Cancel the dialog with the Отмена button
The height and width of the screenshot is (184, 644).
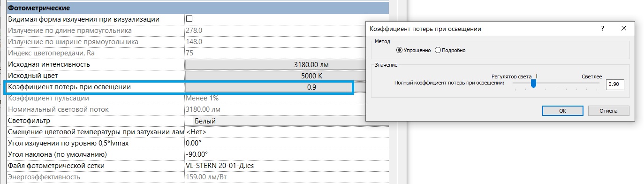coord(608,111)
